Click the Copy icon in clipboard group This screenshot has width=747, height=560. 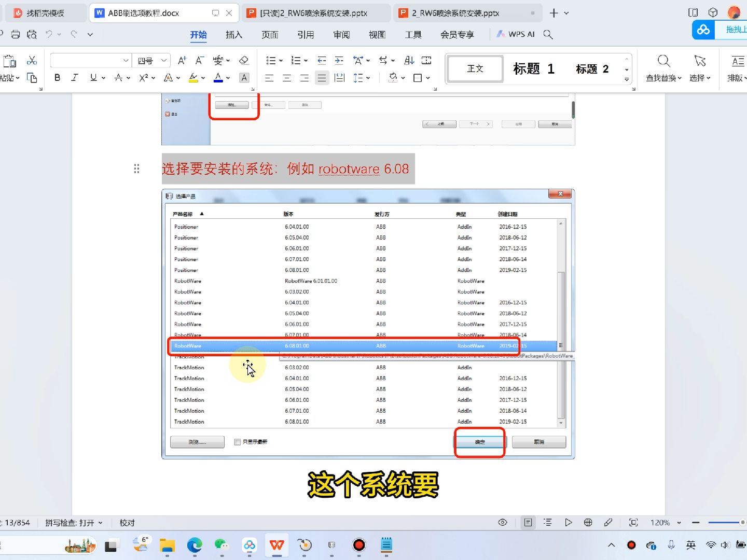pyautogui.click(x=32, y=78)
